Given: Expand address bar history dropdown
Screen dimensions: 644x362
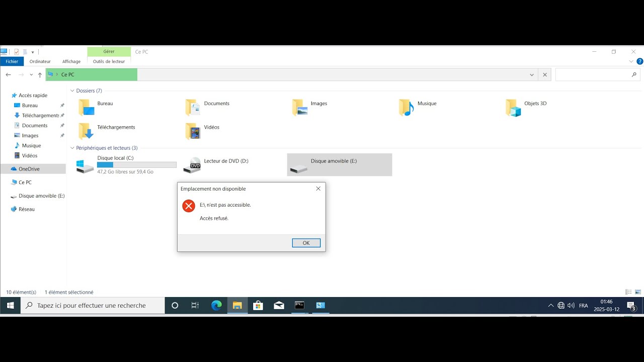Looking at the screenshot, I should [x=532, y=74].
